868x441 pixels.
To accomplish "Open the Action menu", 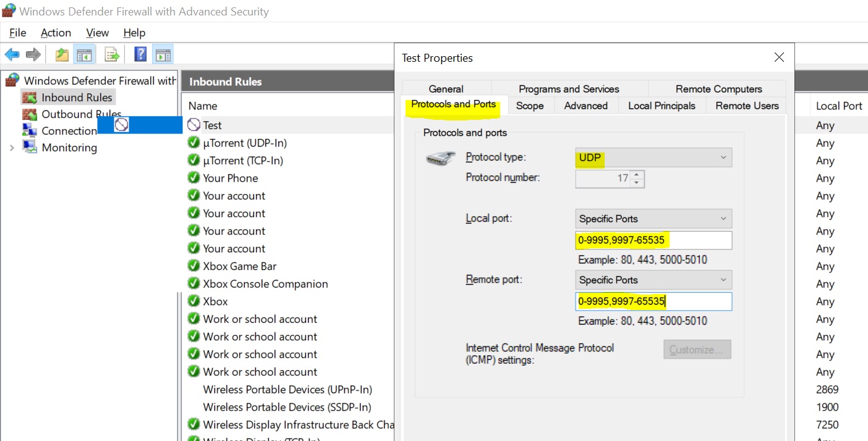I will pyautogui.click(x=56, y=33).
